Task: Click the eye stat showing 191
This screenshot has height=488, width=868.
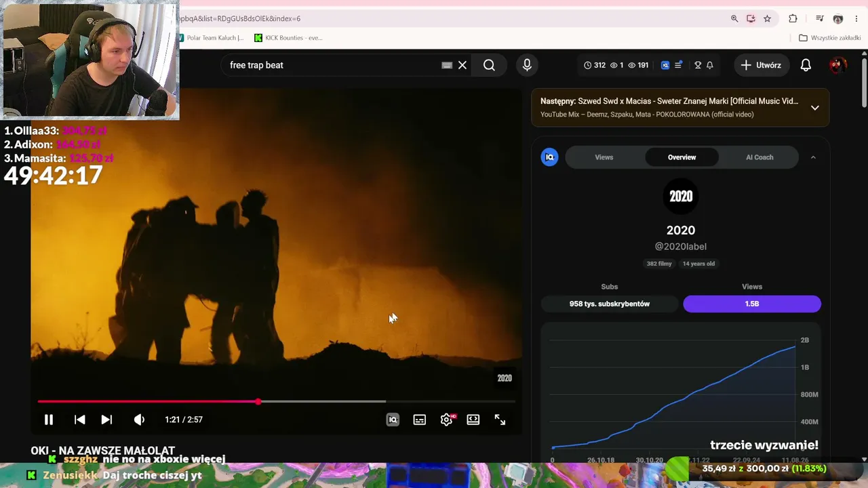Action: pyautogui.click(x=638, y=65)
